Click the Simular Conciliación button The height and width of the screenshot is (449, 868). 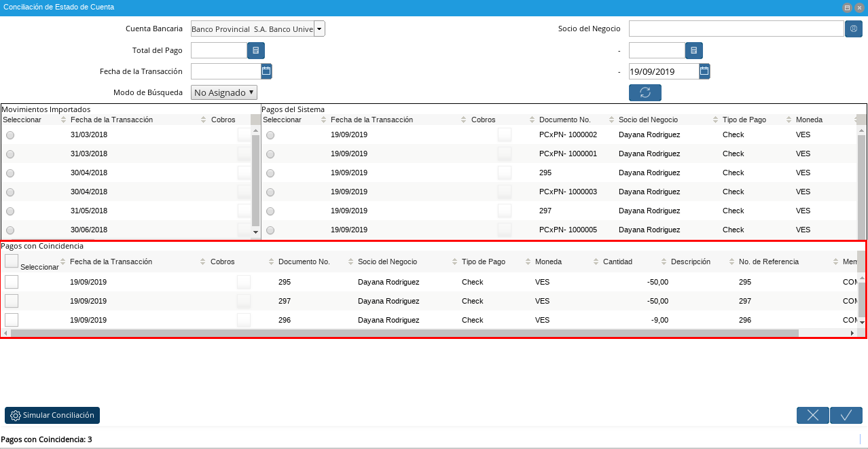click(52, 415)
